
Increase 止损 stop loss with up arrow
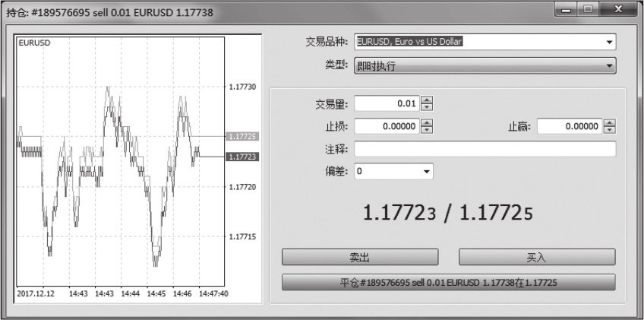427,122
